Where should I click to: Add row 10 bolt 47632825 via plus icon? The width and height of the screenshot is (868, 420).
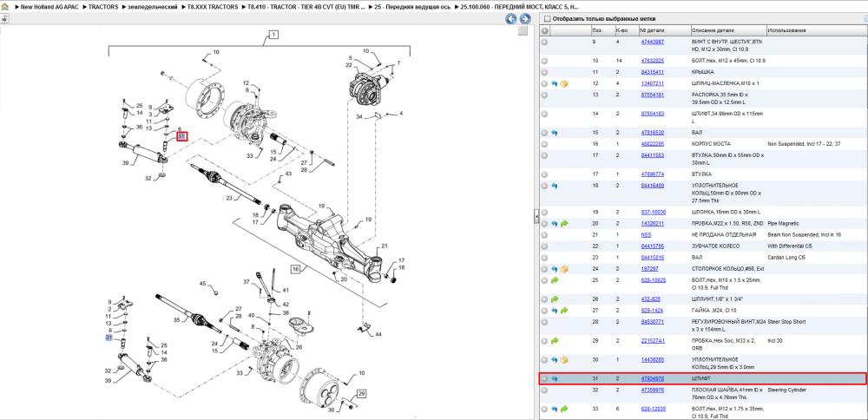click(x=545, y=61)
